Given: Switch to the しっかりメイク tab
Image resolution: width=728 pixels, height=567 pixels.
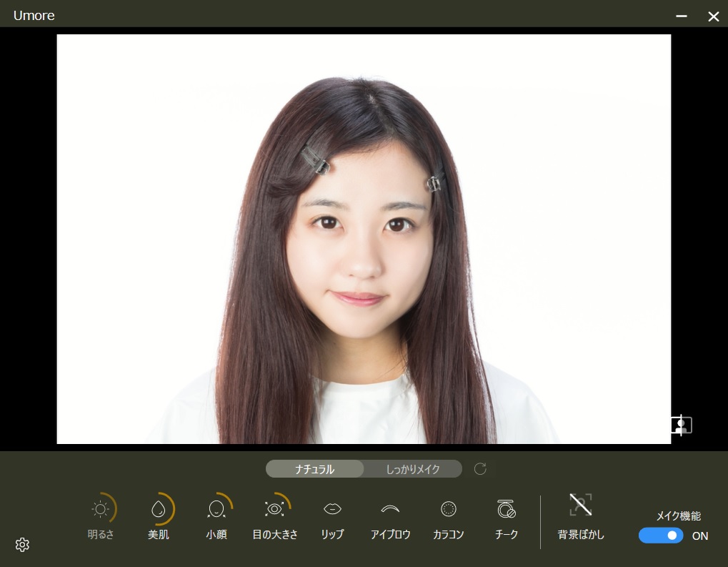Looking at the screenshot, I should [x=413, y=470].
